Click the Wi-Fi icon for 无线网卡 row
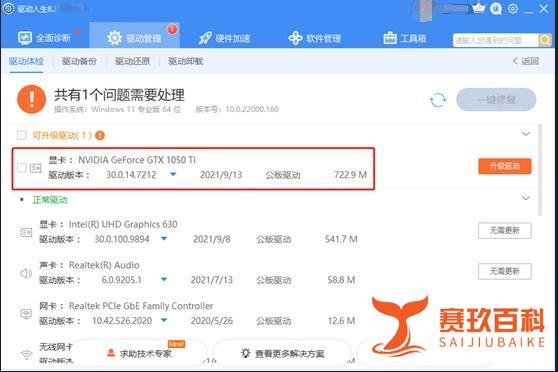 pos(26,354)
